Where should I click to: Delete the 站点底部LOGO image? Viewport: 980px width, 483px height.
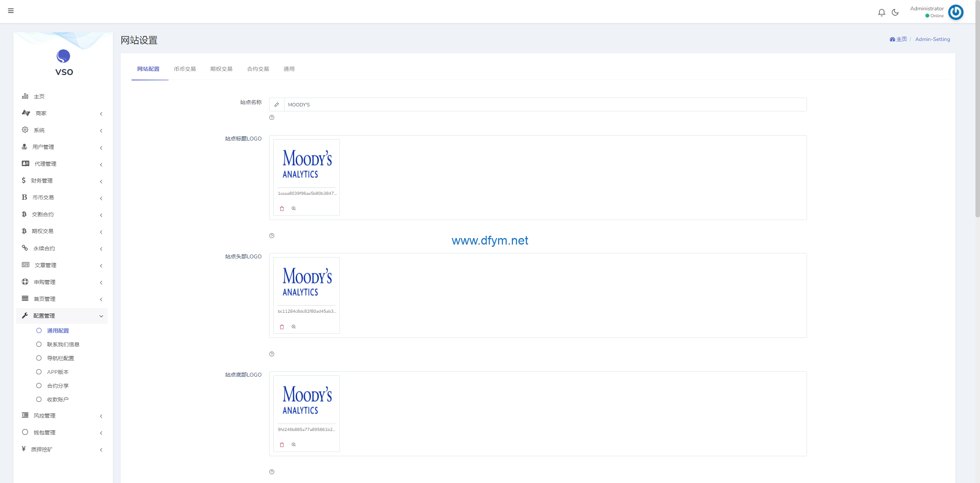282,445
